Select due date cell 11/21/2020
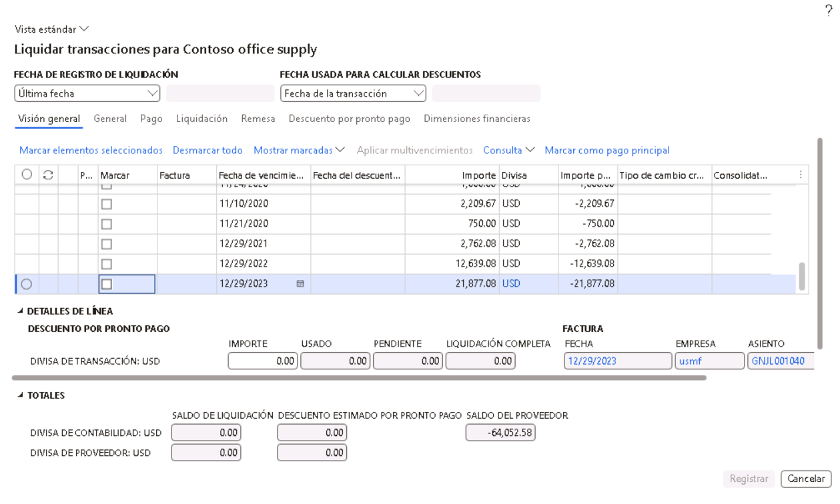This screenshot has width=840, height=504. [263, 224]
